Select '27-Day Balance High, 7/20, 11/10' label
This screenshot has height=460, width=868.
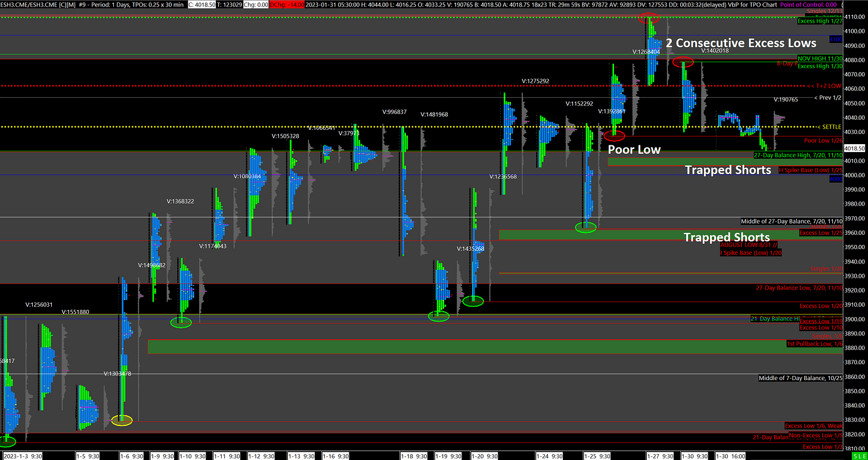click(797, 155)
